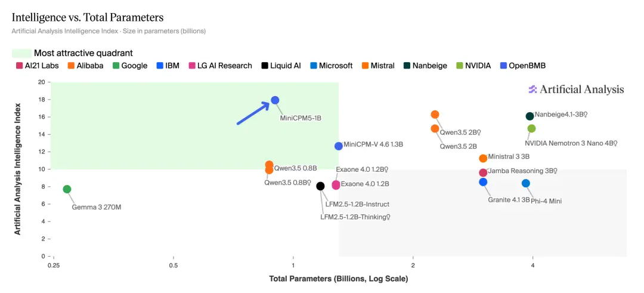This screenshot has width=644, height=293.
Task: Select the Ministral 3 3B orange dot
Action: point(483,158)
